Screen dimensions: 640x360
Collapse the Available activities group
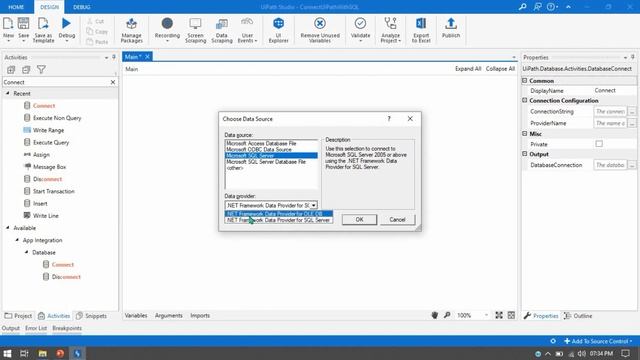point(8,228)
